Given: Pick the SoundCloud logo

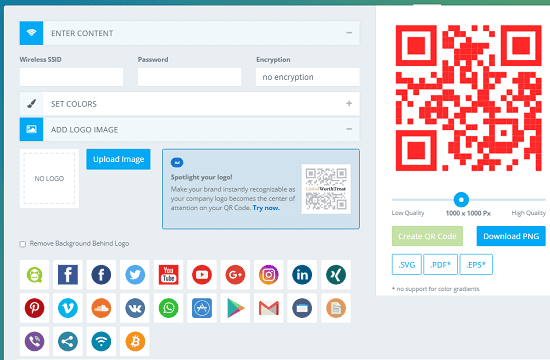Looking at the screenshot, I should click(x=101, y=308).
